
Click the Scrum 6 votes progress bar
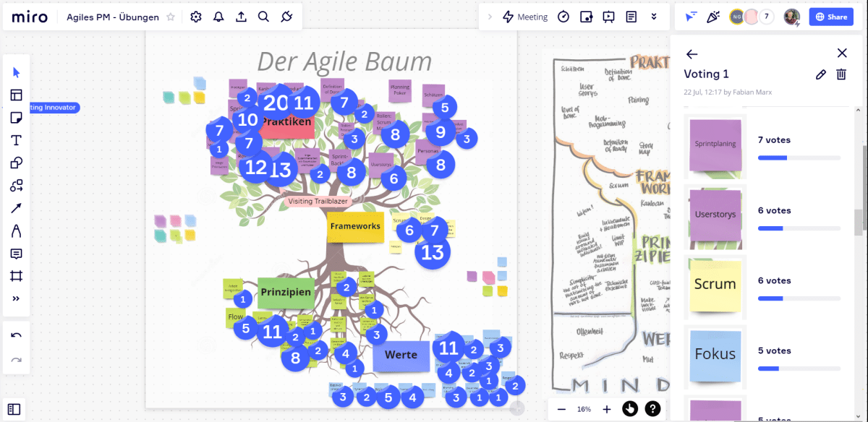[799, 298]
